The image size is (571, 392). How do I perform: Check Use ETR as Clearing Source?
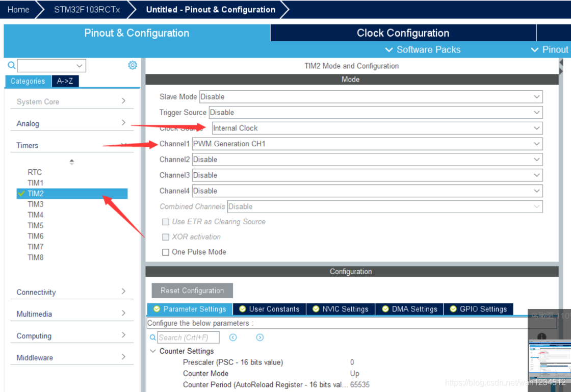point(166,222)
